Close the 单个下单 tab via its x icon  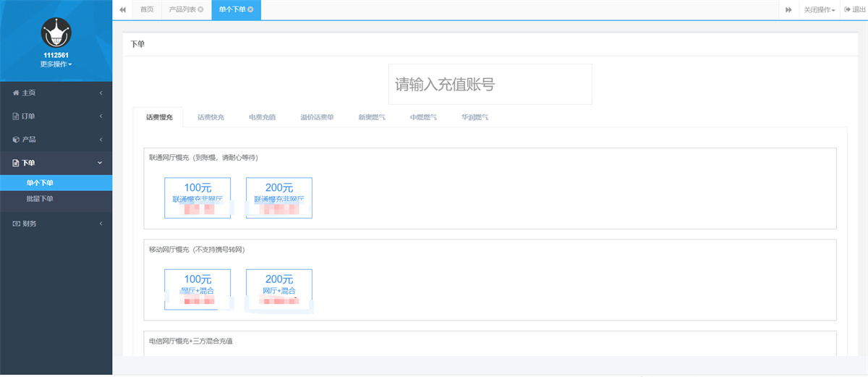point(250,9)
